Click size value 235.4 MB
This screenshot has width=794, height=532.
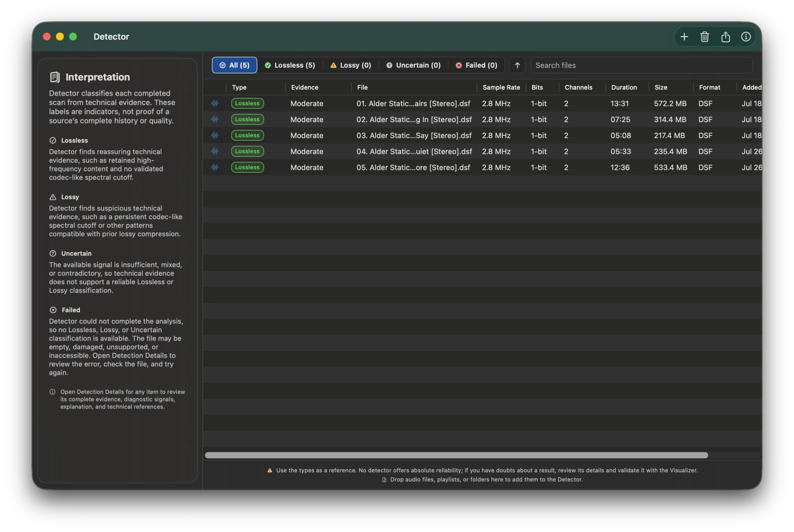click(x=670, y=151)
